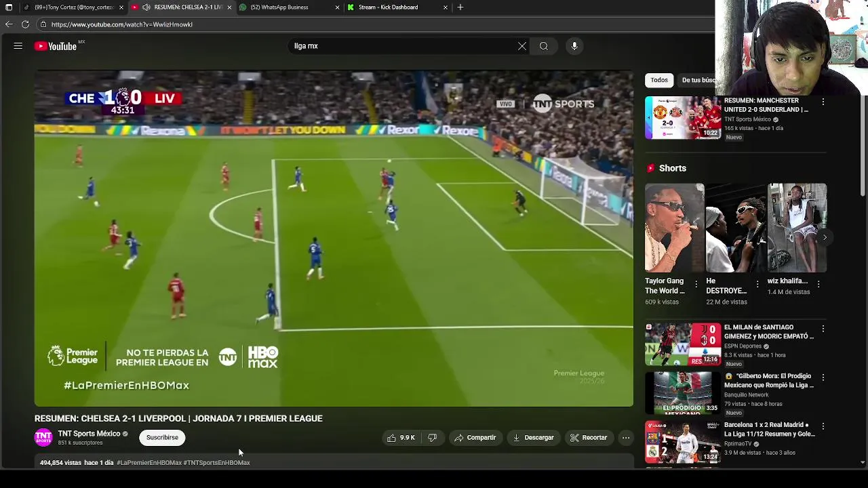The image size is (868, 488).
Task: Select the Todos filter chip
Action: pos(659,80)
